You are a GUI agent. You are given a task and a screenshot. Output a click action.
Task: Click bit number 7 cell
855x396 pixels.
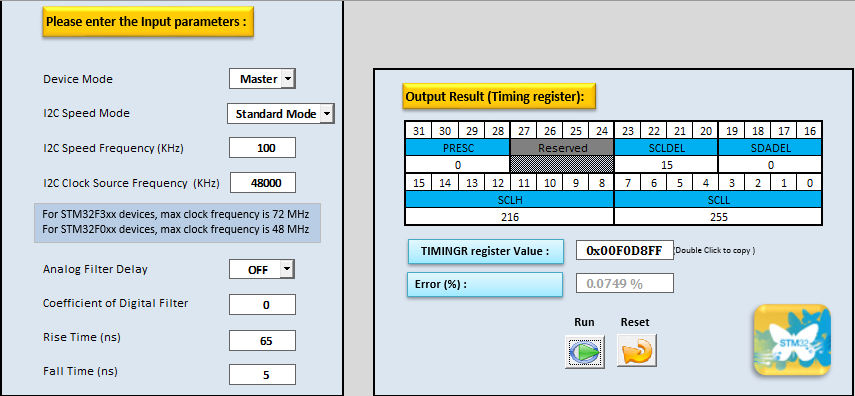[x=628, y=183]
